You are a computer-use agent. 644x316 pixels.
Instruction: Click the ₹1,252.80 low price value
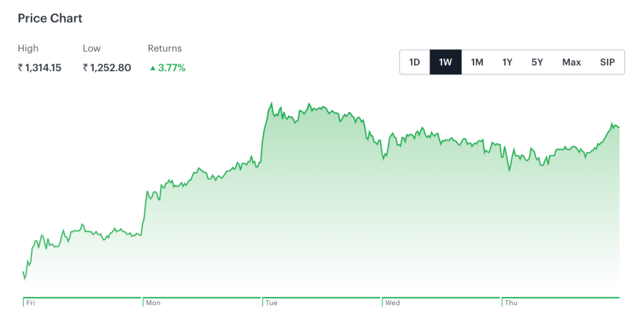(107, 68)
